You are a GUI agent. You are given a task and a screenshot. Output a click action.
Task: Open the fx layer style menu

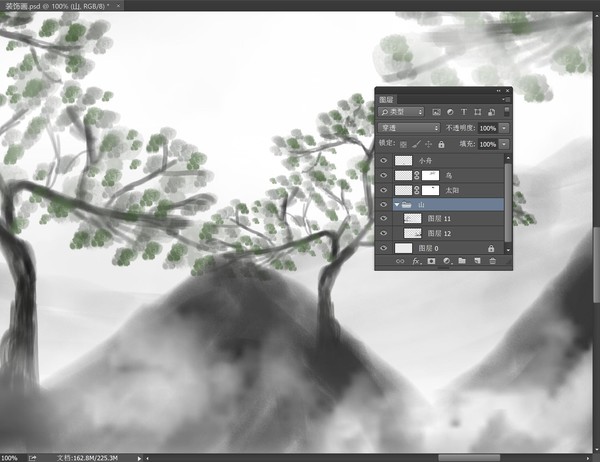416,261
